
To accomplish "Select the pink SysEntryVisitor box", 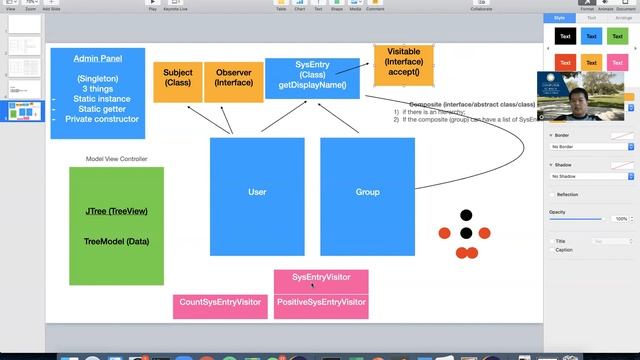I will [x=321, y=282].
